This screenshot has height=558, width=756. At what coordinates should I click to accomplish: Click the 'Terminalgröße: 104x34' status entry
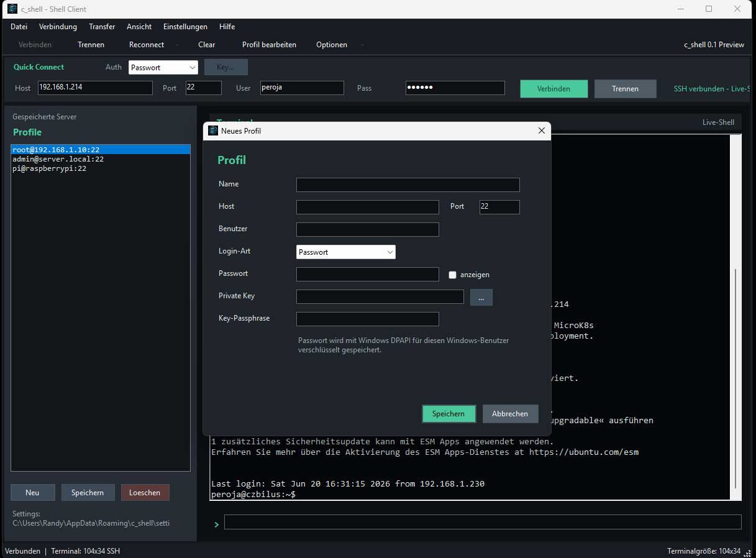(x=704, y=551)
